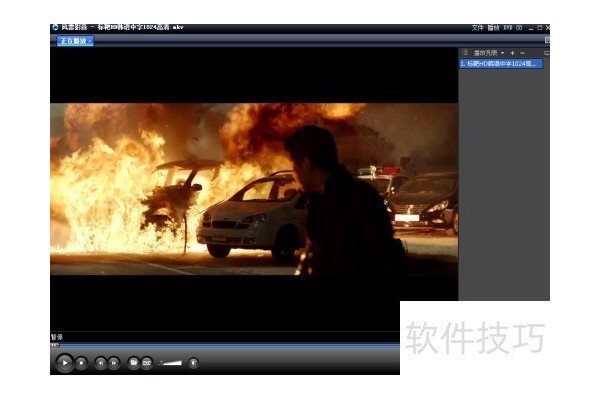The image size is (600, 400).
Task: Skip to the next track
Action: [114, 362]
